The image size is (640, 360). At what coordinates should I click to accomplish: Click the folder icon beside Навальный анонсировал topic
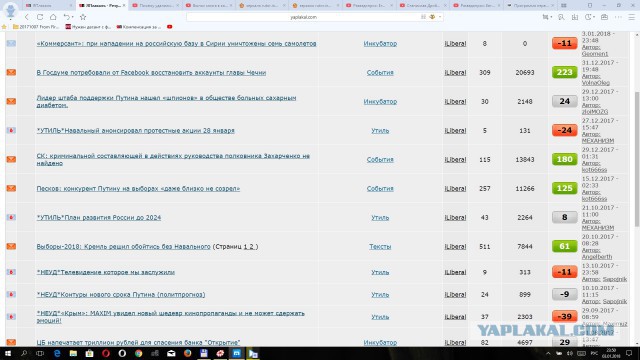[11, 130]
